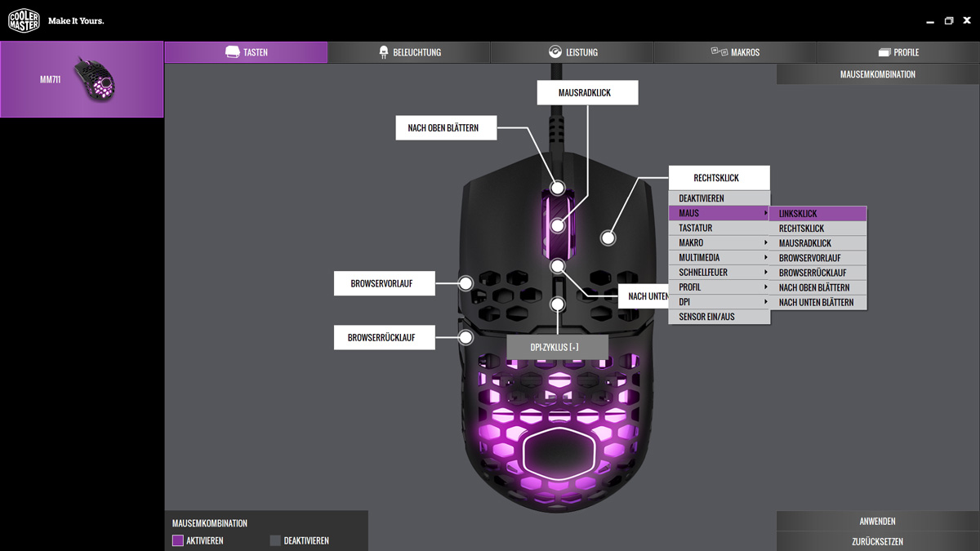Click the Mausradklick button label
980x551 pixels.
pyautogui.click(x=586, y=93)
